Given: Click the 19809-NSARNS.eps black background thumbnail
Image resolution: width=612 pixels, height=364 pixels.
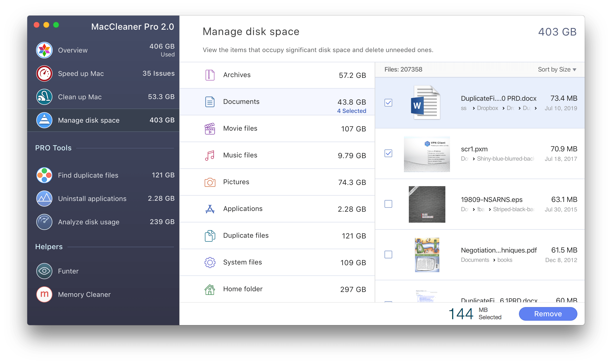Looking at the screenshot, I should pyautogui.click(x=427, y=204).
